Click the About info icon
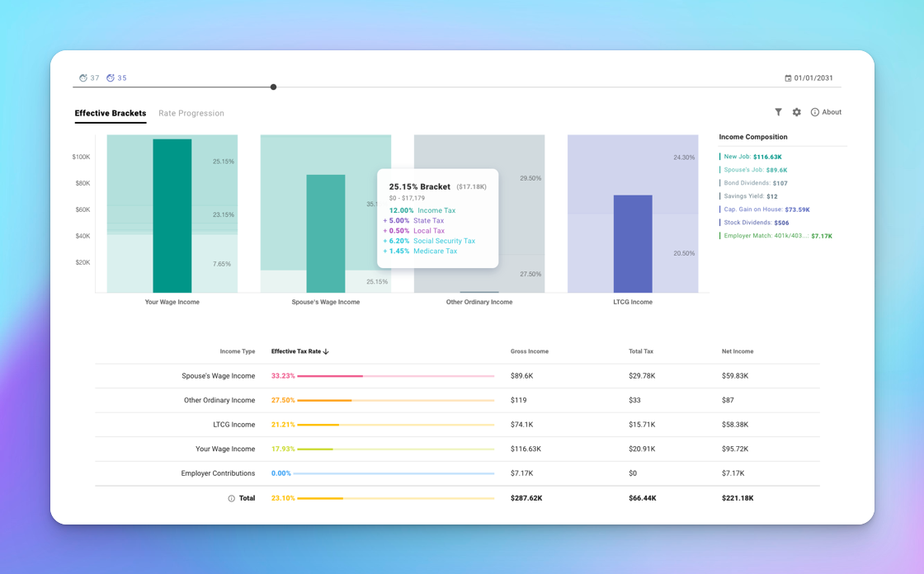924x574 pixels. 815,112
